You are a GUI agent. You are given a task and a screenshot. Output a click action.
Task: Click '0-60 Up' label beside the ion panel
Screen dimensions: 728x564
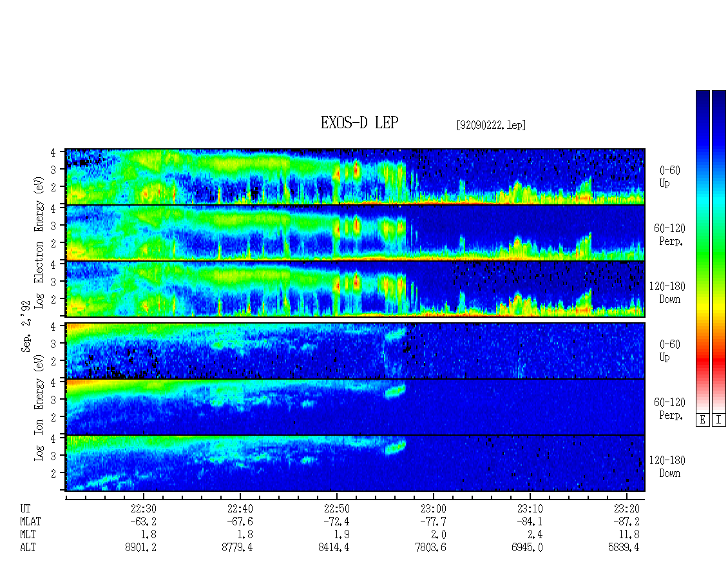(x=669, y=350)
